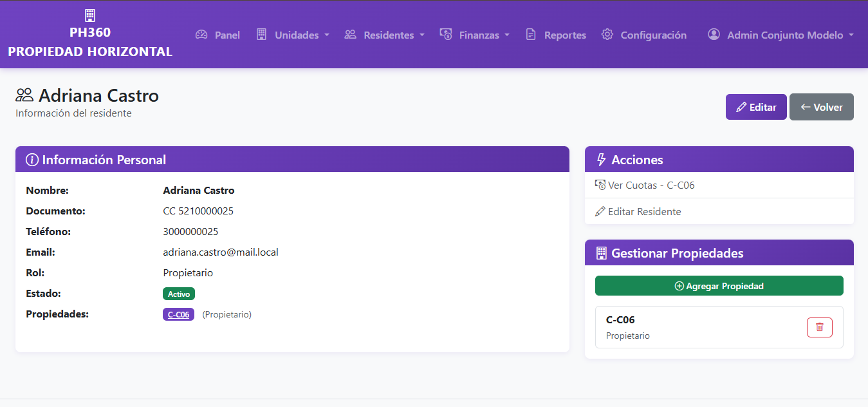Open the Editar Residente action link

(x=719, y=211)
